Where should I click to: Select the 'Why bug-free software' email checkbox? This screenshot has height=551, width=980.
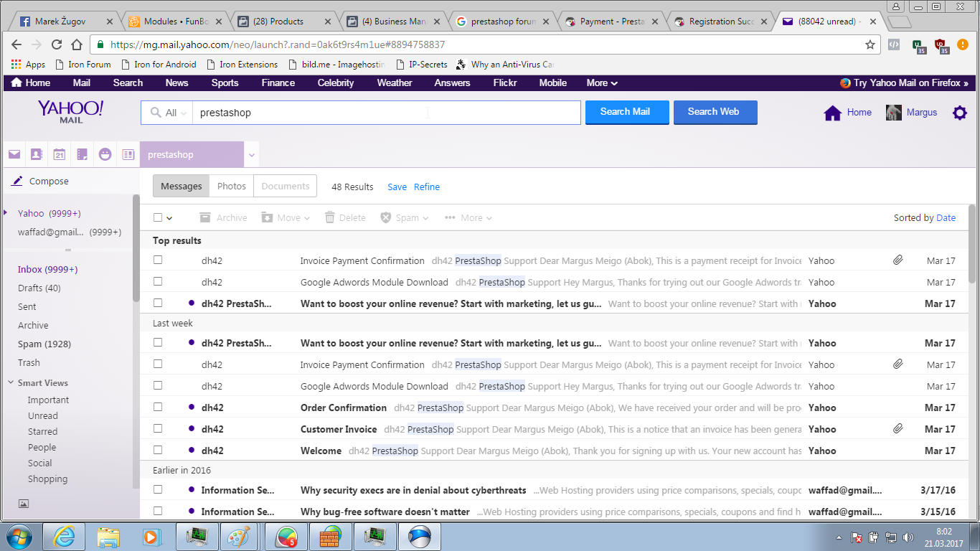158,511
